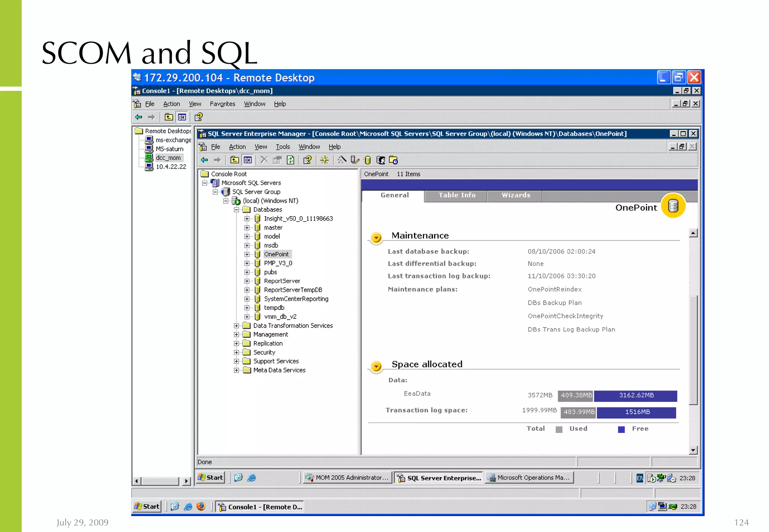Click the EeaData free space bar 3162.62MB
Screen dimensions: 769x532
(x=636, y=395)
